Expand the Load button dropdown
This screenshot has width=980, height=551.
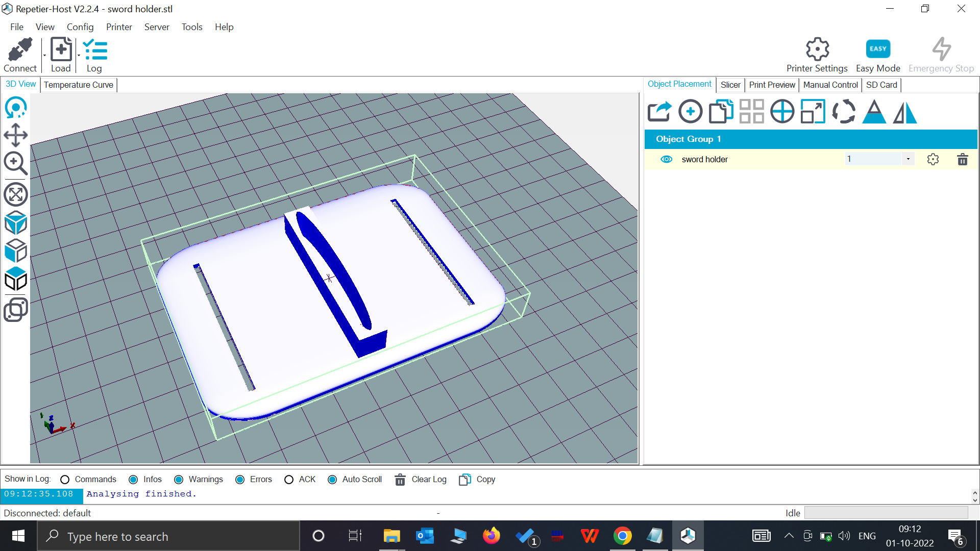pyautogui.click(x=78, y=55)
